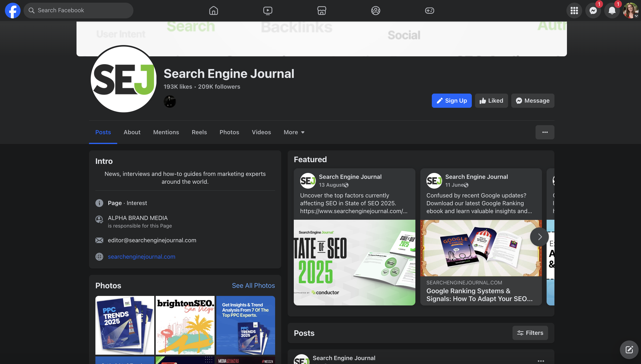Open the 11 June featured post date
Image resolution: width=641 pixels, height=364 pixels.
[454, 185]
